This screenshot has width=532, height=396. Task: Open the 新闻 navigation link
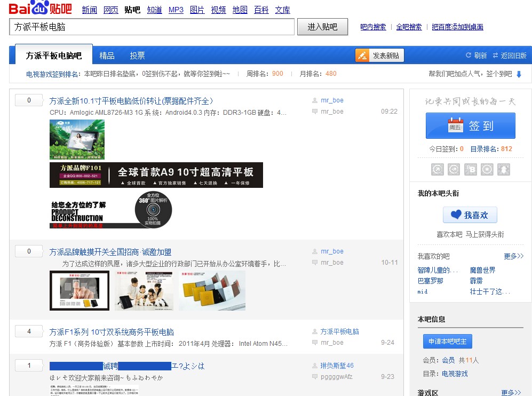pos(89,10)
